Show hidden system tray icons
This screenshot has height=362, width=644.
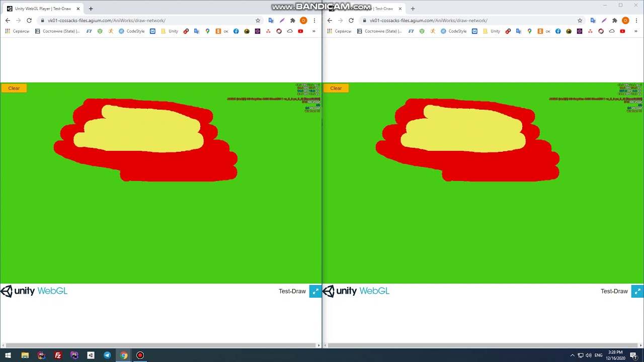click(x=572, y=355)
